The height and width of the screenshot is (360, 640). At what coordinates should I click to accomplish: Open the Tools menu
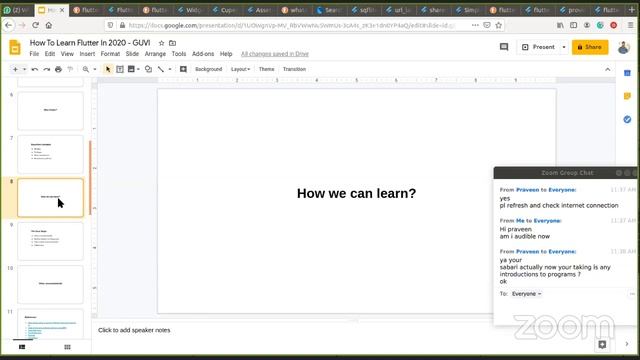point(179,54)
